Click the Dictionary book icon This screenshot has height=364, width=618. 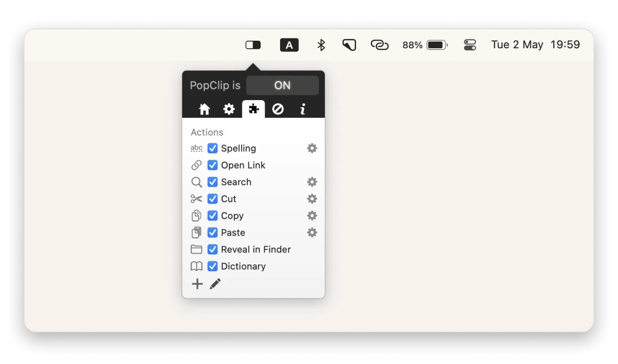(x=196, y=266)
